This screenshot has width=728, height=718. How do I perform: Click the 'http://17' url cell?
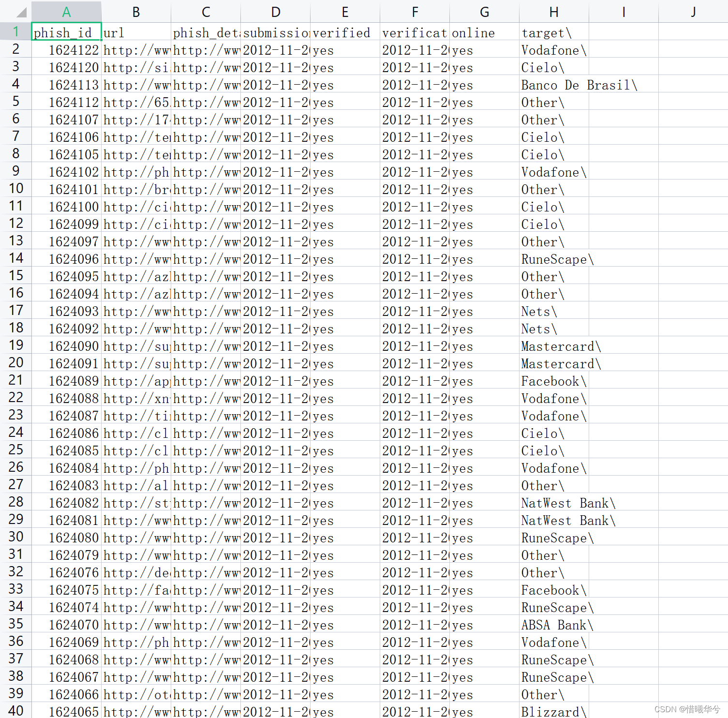point(136,119)
